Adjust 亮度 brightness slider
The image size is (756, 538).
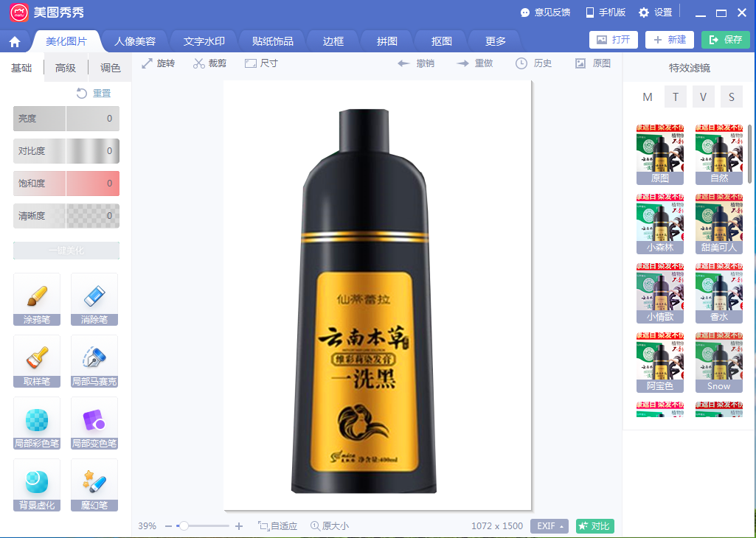tap(66, 119)
